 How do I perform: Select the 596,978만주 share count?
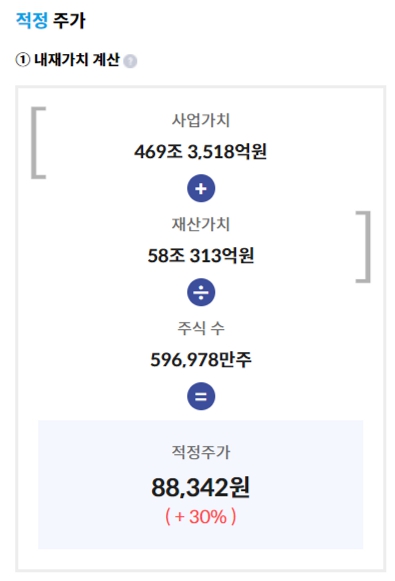pos(201,359)
